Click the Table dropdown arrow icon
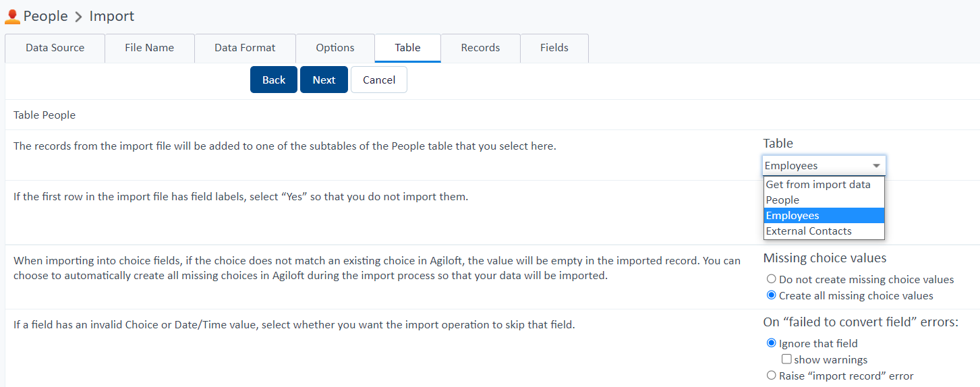The width and height of the screenshot is (980, 387). pos(876,166)
